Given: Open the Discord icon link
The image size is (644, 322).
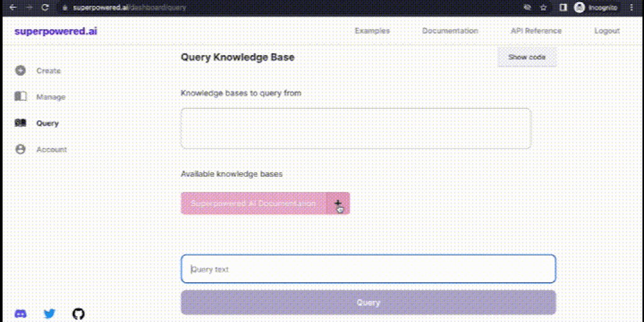Looking at the screenshot, I should coord(21,313).
